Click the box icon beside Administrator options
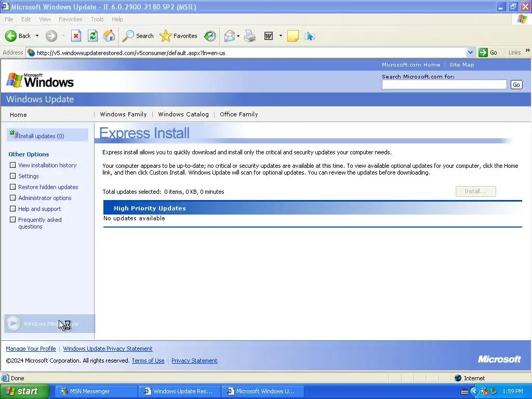This screenshot has width=532, height=399. click(12, 197)
